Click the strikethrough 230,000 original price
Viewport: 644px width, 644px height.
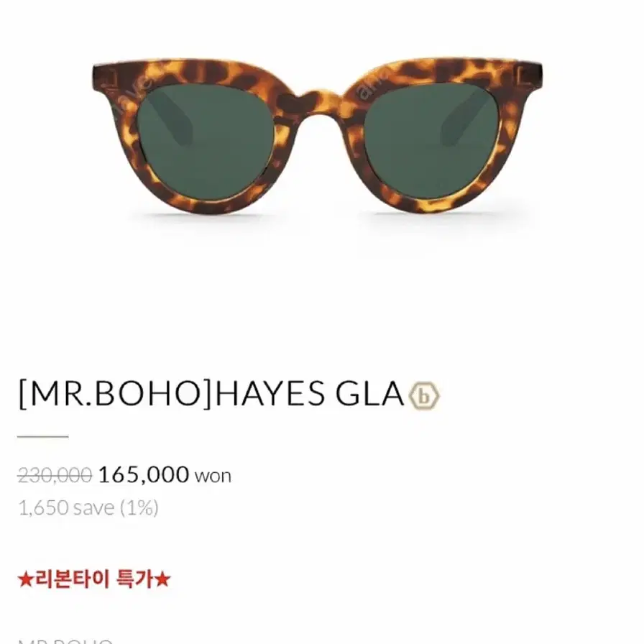pyautogui.click(x=55, y=476)
